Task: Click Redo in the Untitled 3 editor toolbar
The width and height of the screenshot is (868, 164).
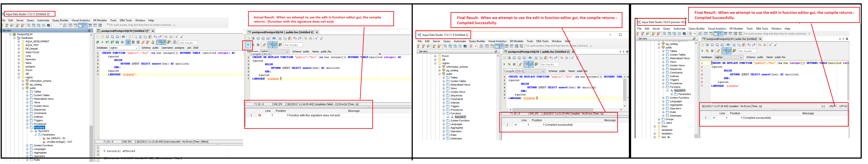Action: tap(160, 37)
